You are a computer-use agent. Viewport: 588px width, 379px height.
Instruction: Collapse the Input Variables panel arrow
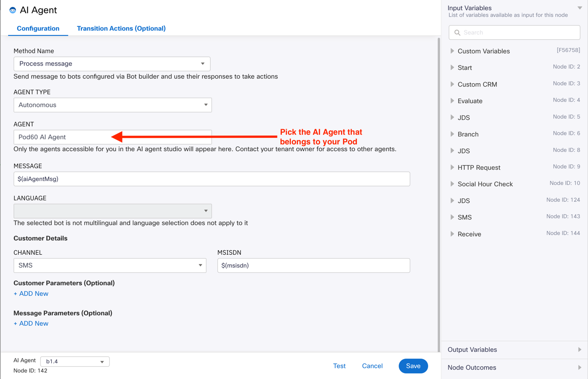coord(579,8)
